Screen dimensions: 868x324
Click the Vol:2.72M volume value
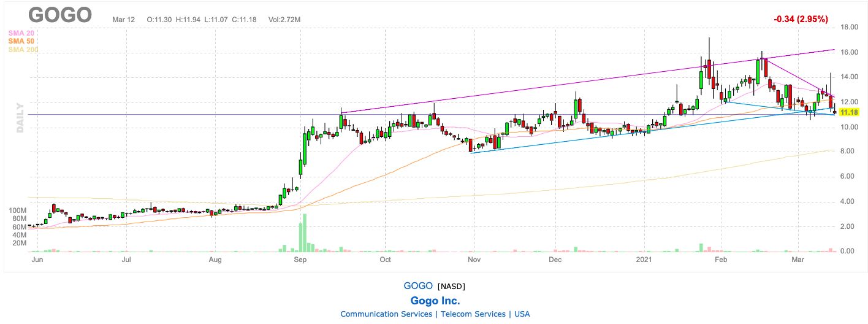tap(284, 20)
